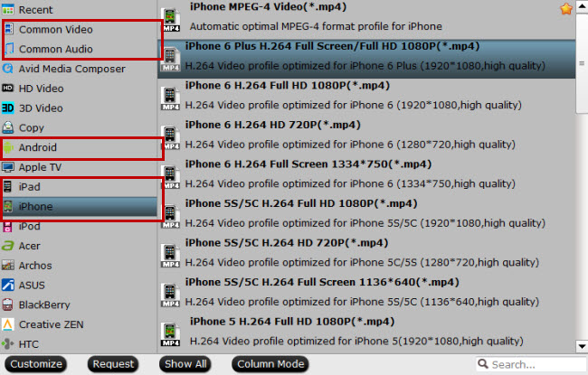Click the Creative ZEN icon

tap(7, 324)
